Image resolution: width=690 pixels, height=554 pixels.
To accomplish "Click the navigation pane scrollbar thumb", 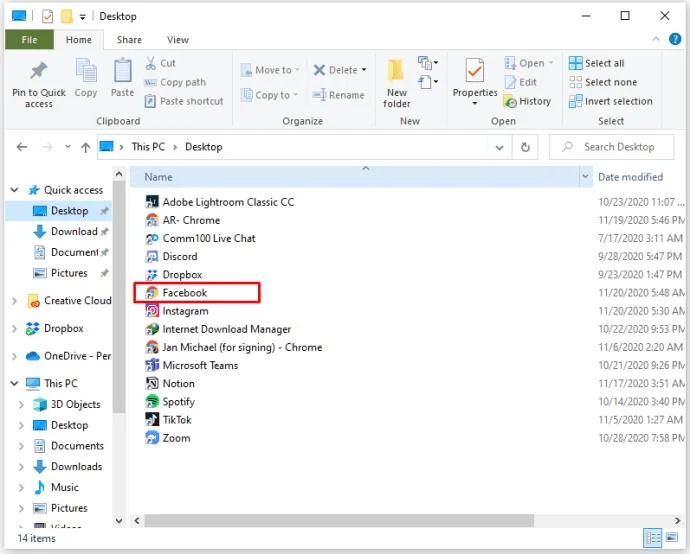I will (x=118, y=296).
